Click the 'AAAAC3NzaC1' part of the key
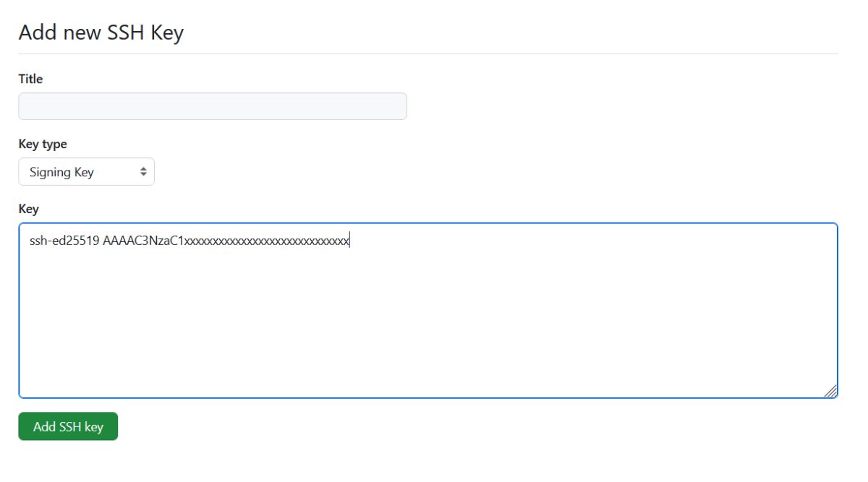The width and height of the screenshot is (868, 482). (x=144, y=241)
